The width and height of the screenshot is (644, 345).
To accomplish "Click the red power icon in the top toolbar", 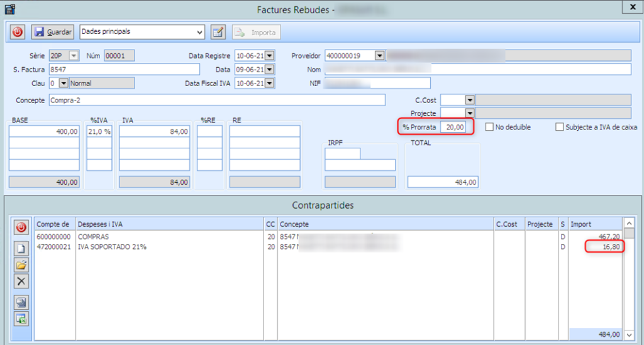I will 18,32.
